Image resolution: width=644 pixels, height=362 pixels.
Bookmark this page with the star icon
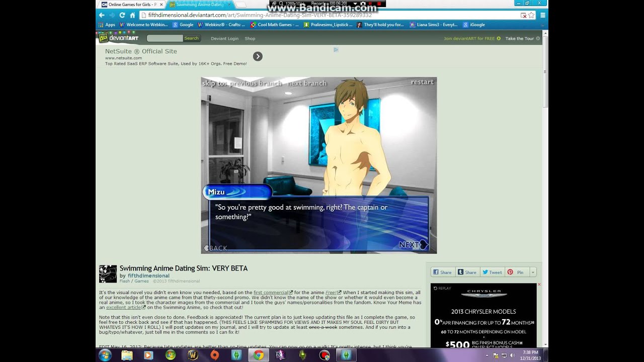point(531,15)
